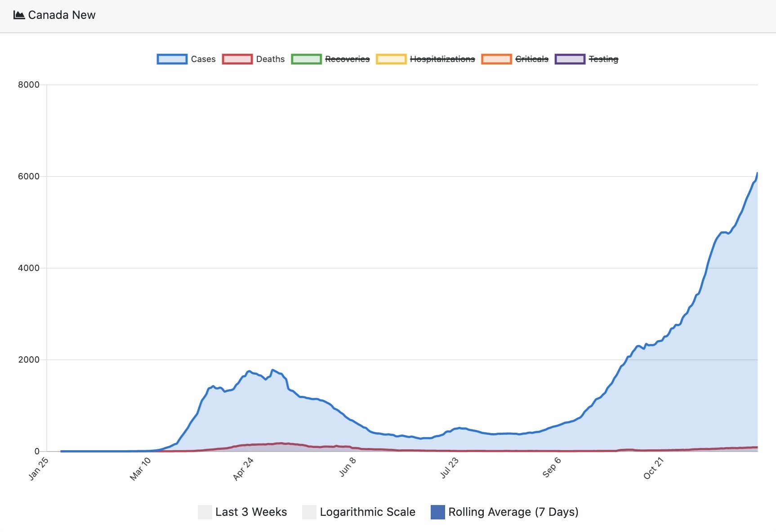Hide the Cases series via its legend label

pos(203,59)
